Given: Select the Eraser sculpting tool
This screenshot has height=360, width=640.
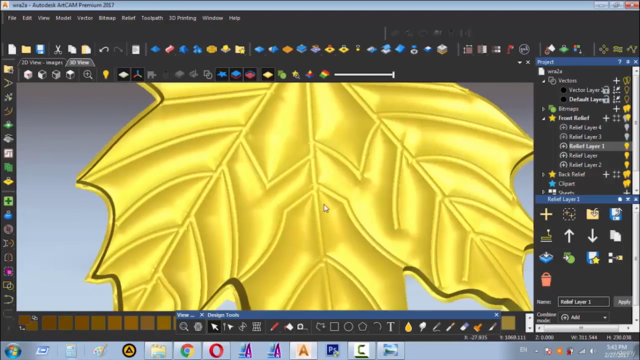Looking at the screenshot, I should (x=464, y=327).
